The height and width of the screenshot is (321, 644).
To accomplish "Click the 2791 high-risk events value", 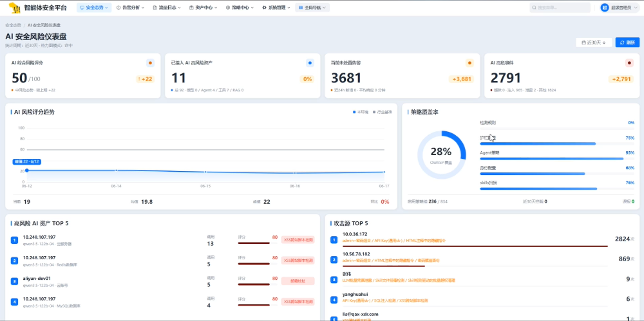I will (x=506, y=78).
